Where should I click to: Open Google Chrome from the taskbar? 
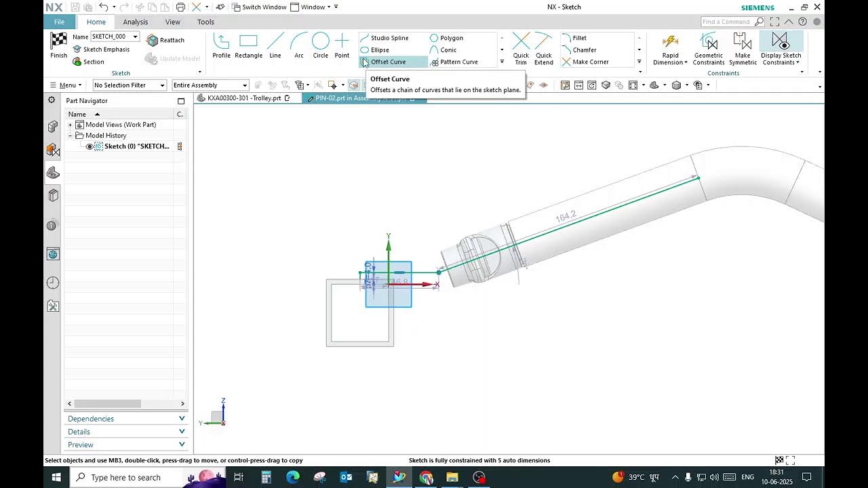[x=426, y=477]
